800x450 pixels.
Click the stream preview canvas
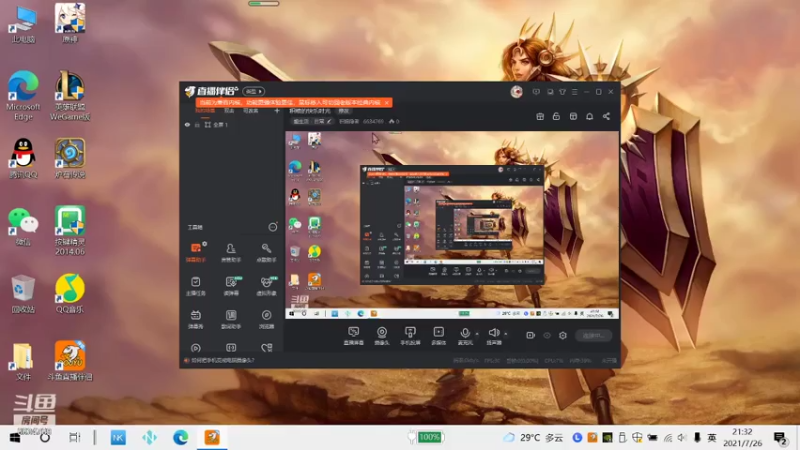452,225
